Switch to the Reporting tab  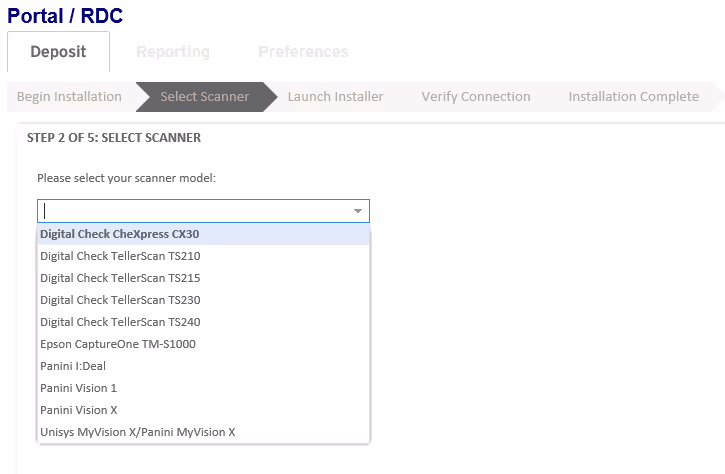point(172,51)
